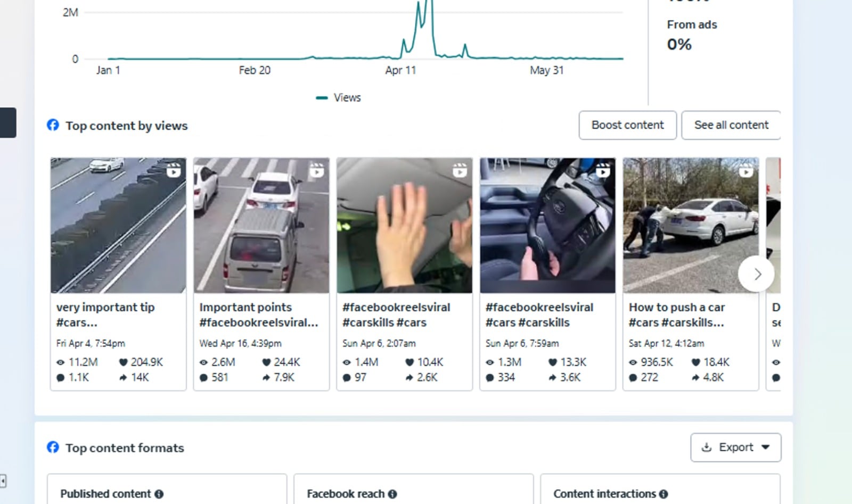
Task: Click info icon next to Published content
Action: 159,494
